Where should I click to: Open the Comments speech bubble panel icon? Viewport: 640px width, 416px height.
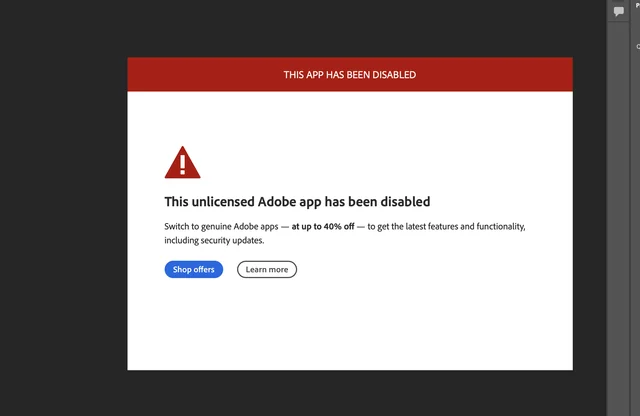pyautogui.click(x=619, y=11)
